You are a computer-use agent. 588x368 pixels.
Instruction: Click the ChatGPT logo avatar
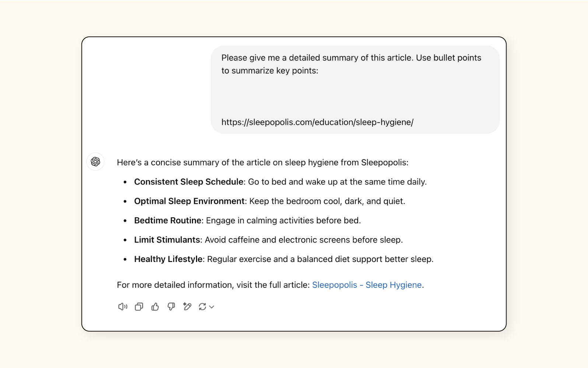coord(95,162)
